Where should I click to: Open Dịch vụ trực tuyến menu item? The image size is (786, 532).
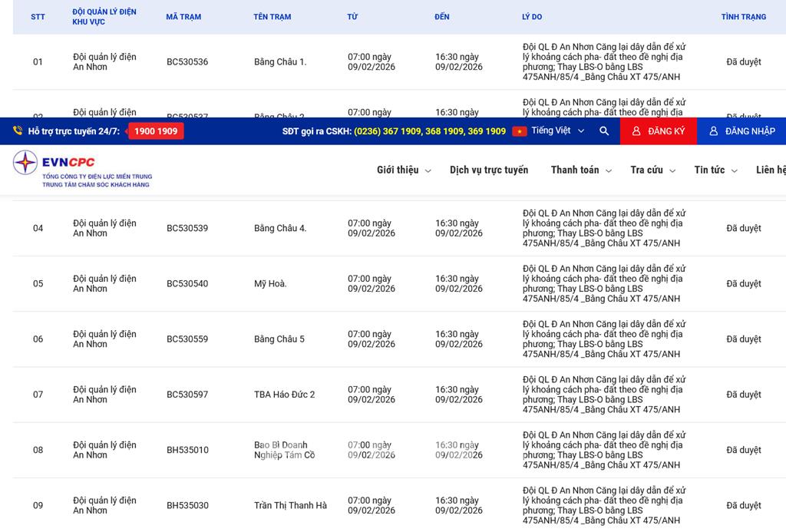click(489, 170)
